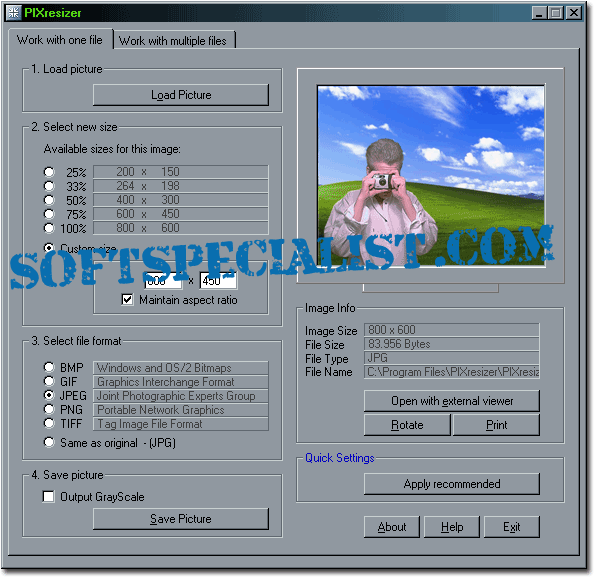Rotate the loaded image

(407, 425)
